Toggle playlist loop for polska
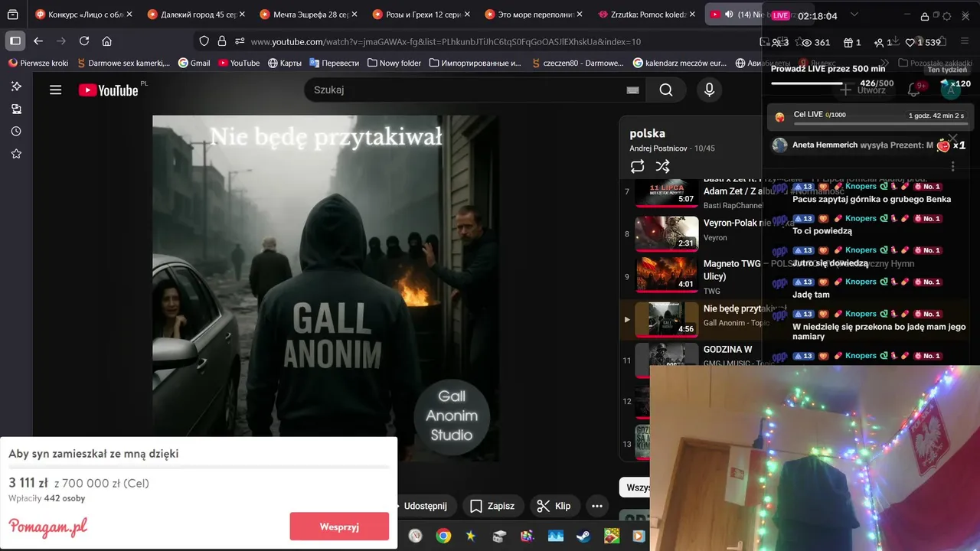The width and height of the screenshot is (980, 551). pyautogui.click(x=638, y=166)
